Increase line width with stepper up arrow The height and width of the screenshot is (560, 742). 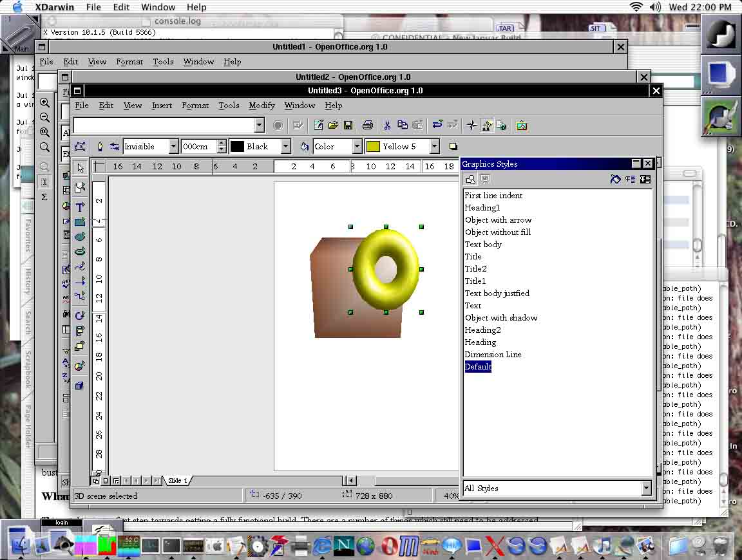point(221,144)
